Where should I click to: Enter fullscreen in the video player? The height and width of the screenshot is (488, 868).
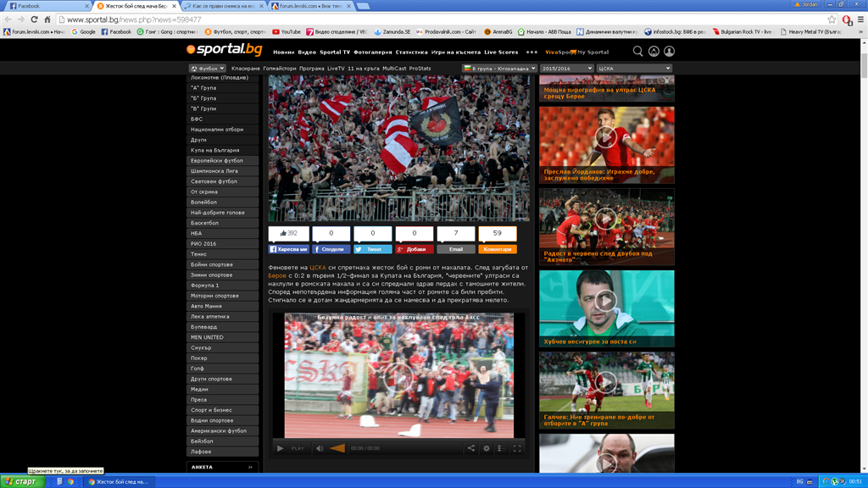pyautogui.click(x=517, y=448)
